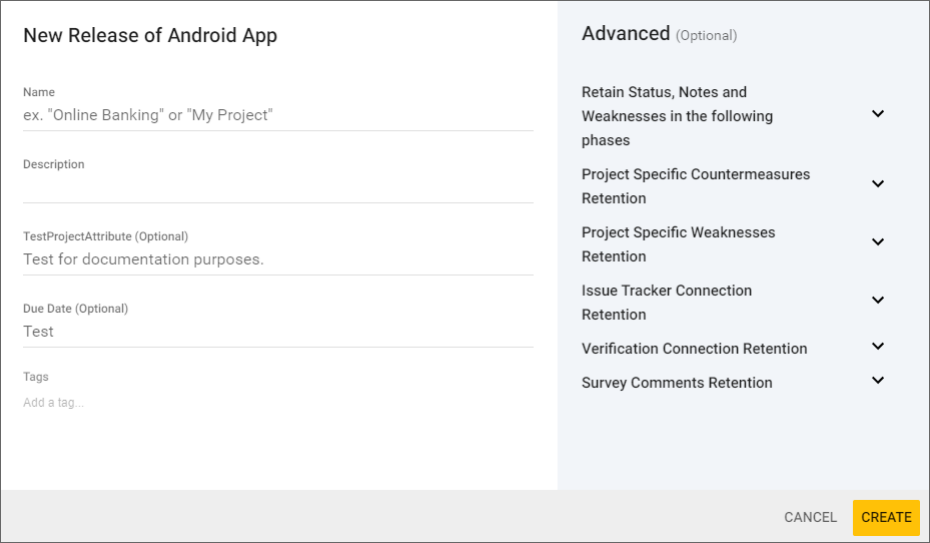This screenshot has height=543, width=930.
Task: Focus the Description text field
Action: tap(277, 187)
